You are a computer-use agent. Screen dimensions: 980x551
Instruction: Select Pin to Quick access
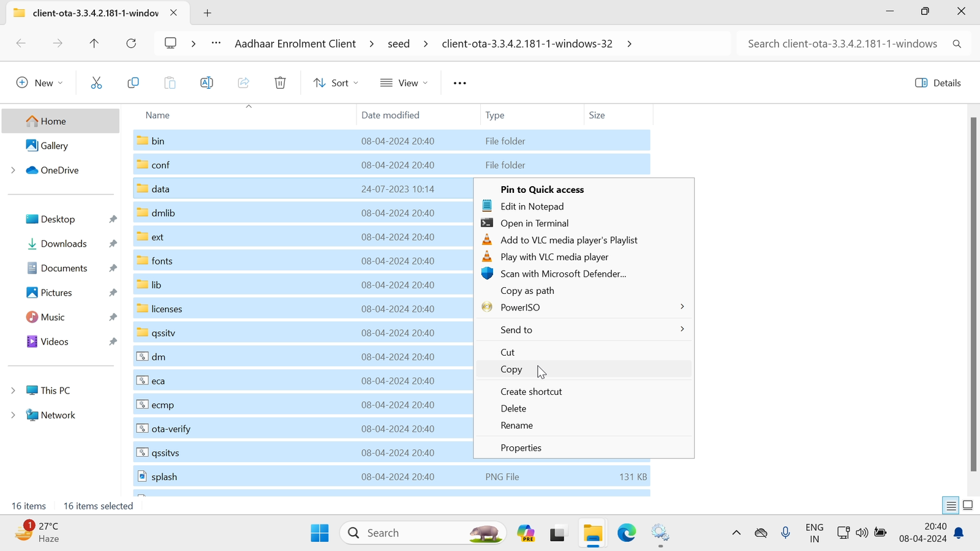(584, 190)
